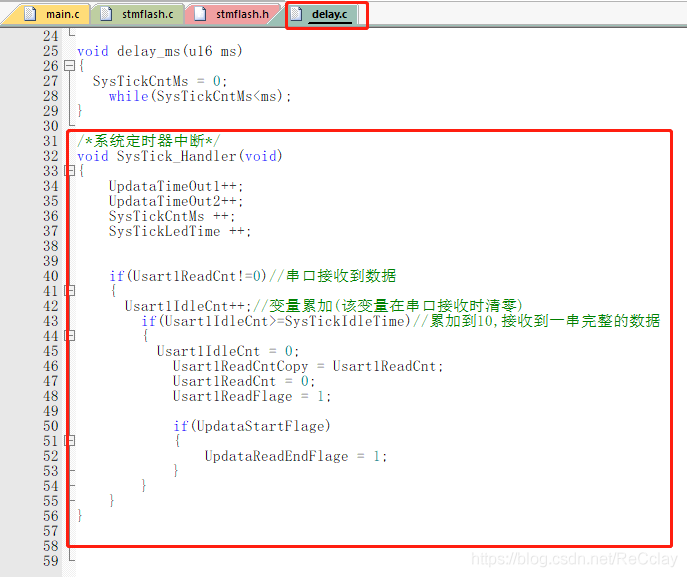Click 'if(Usart1IdleCnt>=SysTickIdleTime)' condition
Screen dimensions: 687x577
pyautogui.click(x=276, y=321)
